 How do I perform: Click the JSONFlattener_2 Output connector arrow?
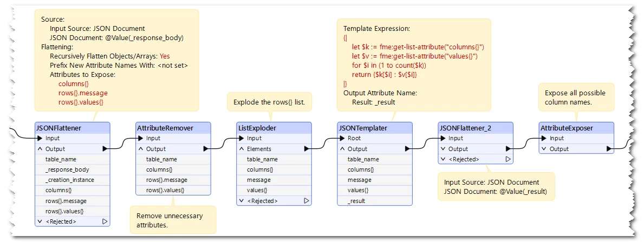pyautogui.click(x=509, y=149)
